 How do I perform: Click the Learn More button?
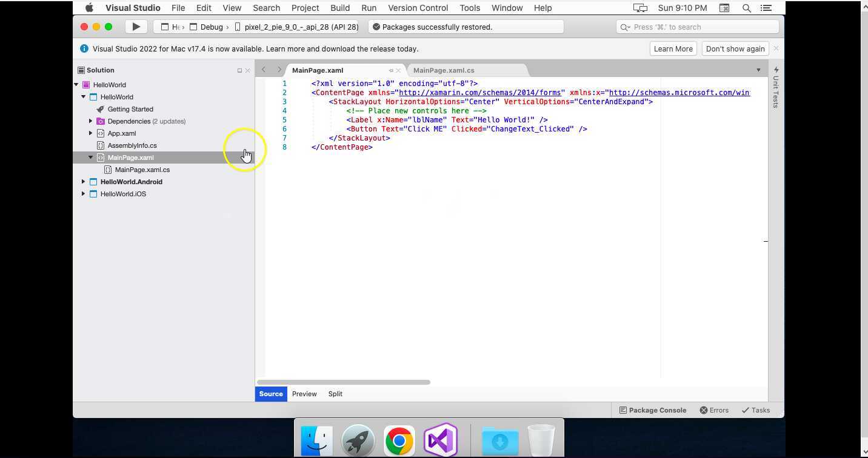click(x=673, y=48)
